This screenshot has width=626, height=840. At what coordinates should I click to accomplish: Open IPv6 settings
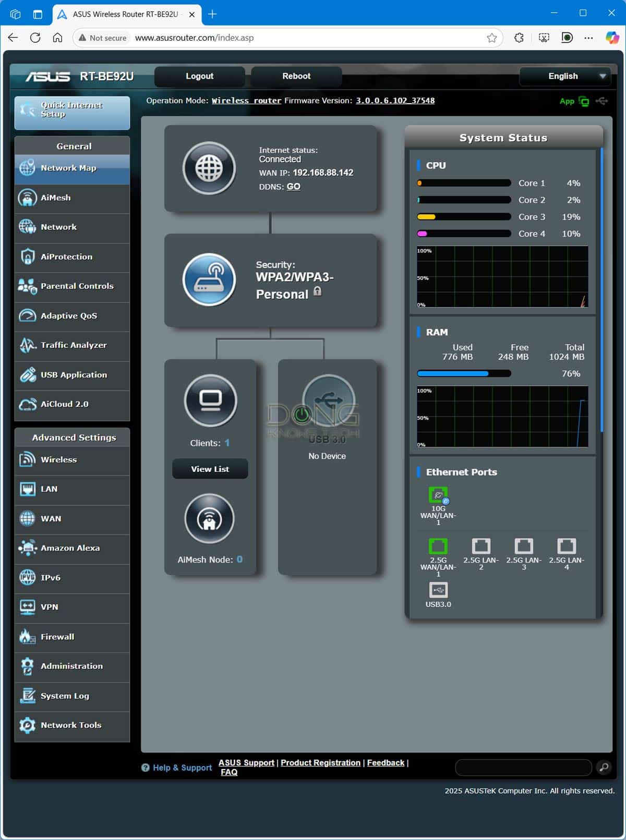coord(72,578)
